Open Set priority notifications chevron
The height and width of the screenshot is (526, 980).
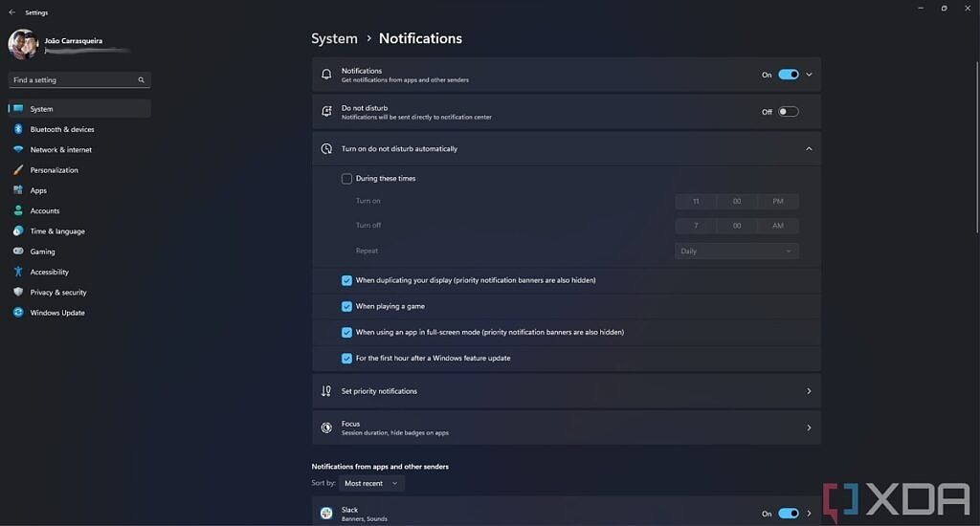click(x=809, y=391)
